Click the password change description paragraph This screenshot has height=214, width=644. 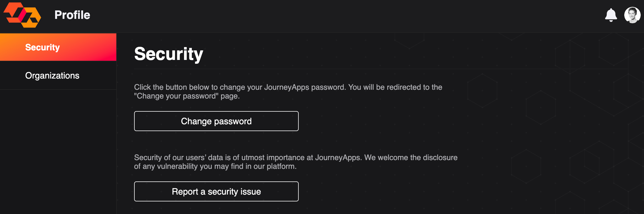coord(288,91)
